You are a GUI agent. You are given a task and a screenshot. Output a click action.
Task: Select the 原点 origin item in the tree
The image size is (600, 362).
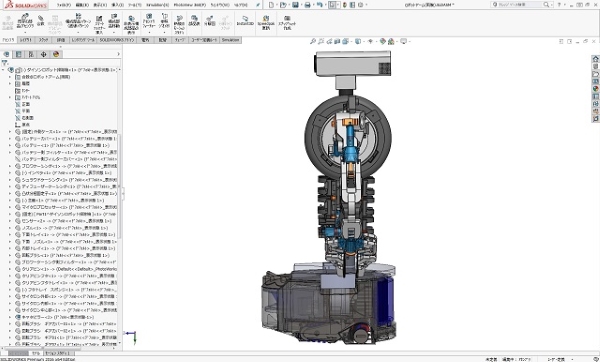(26, 125)
